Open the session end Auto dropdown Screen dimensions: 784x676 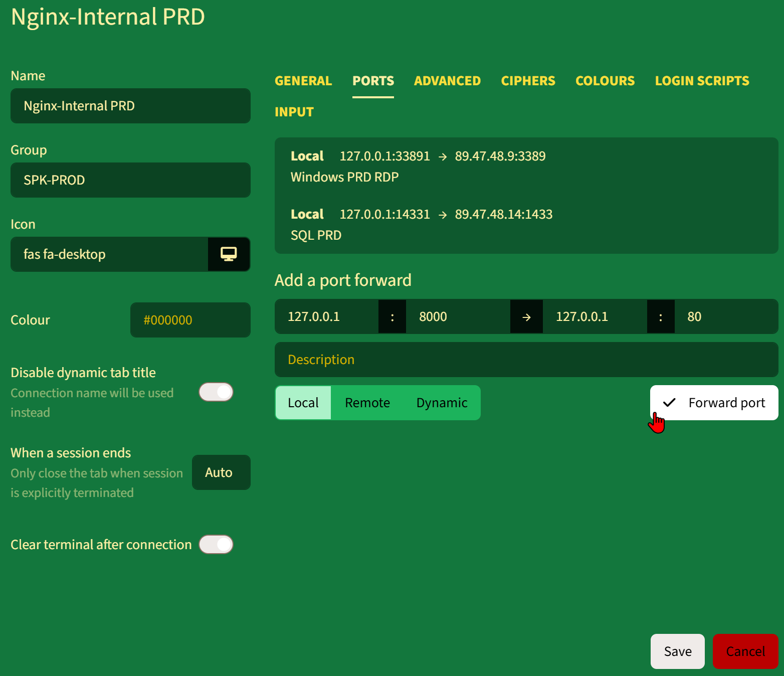[x=221, y=472]
